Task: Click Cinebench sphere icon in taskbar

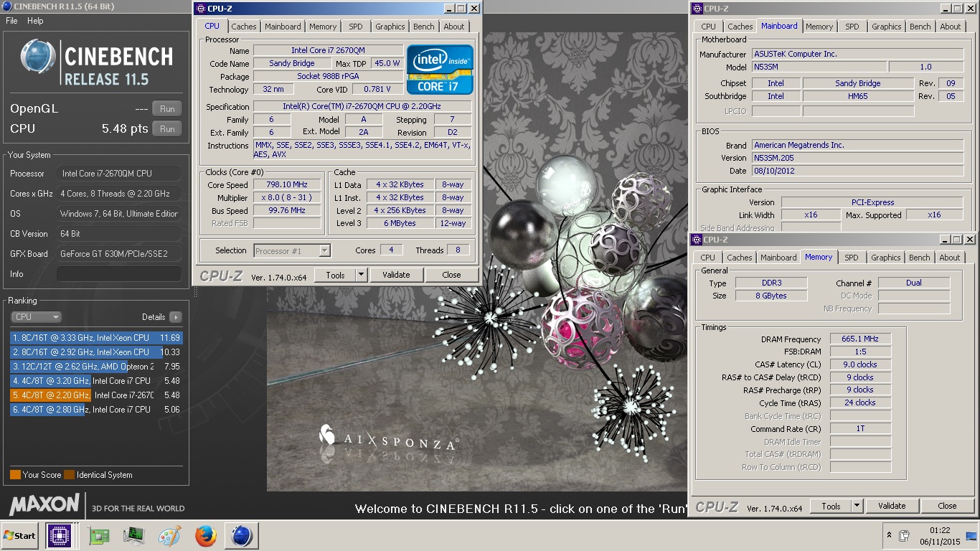Action: pos(242,536)
